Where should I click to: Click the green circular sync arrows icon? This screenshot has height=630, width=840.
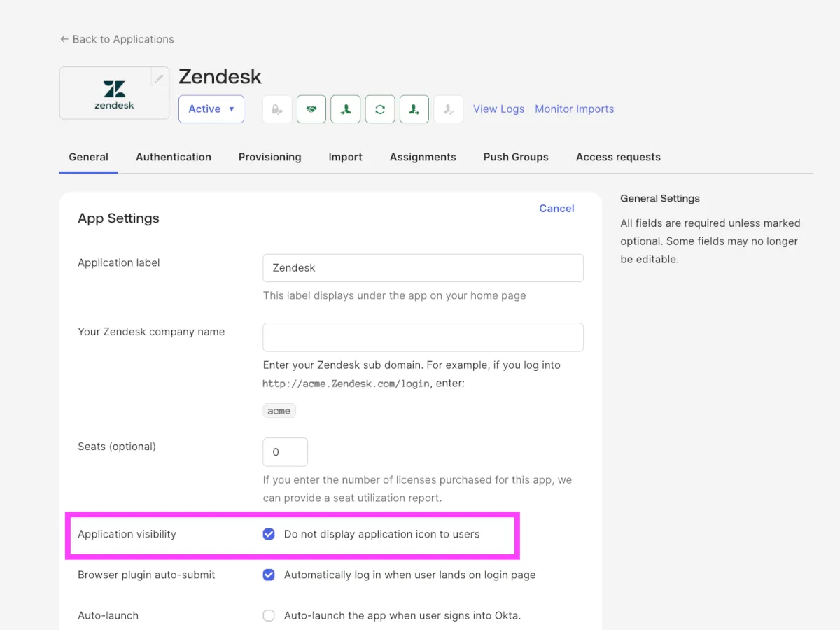point(380,109)
